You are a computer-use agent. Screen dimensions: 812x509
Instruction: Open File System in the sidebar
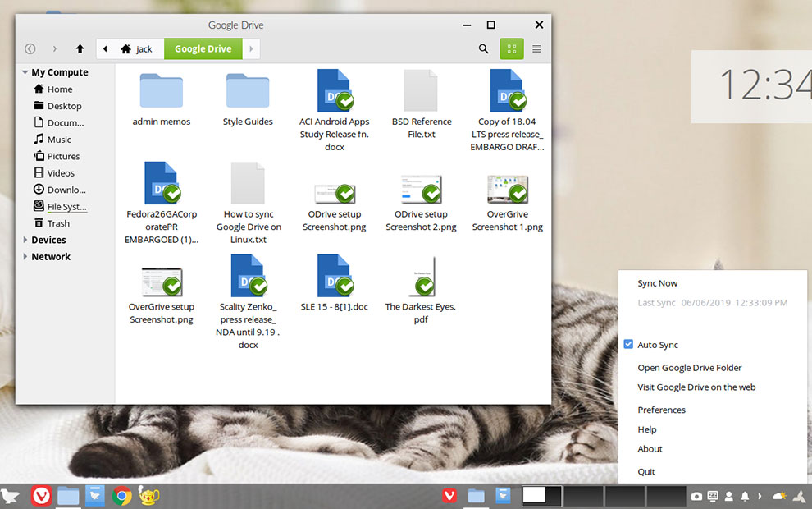pos(60,206)
